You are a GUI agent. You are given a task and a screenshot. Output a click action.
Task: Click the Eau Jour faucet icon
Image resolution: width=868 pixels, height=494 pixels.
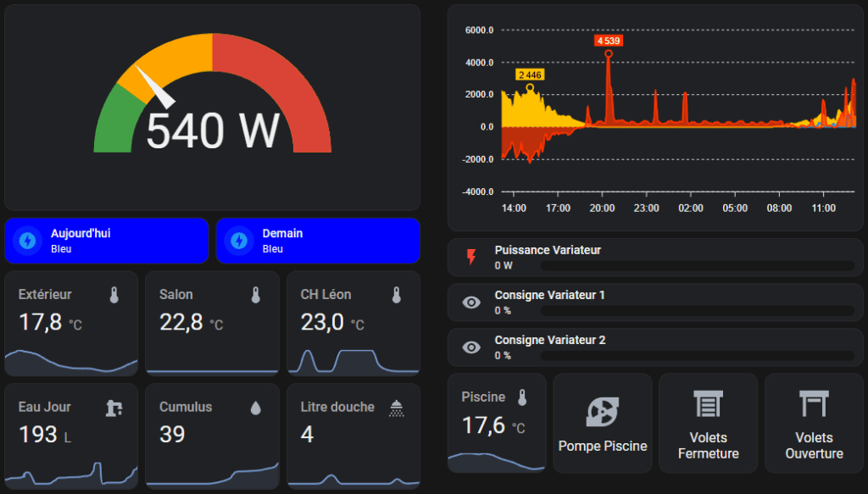[114, 408]
